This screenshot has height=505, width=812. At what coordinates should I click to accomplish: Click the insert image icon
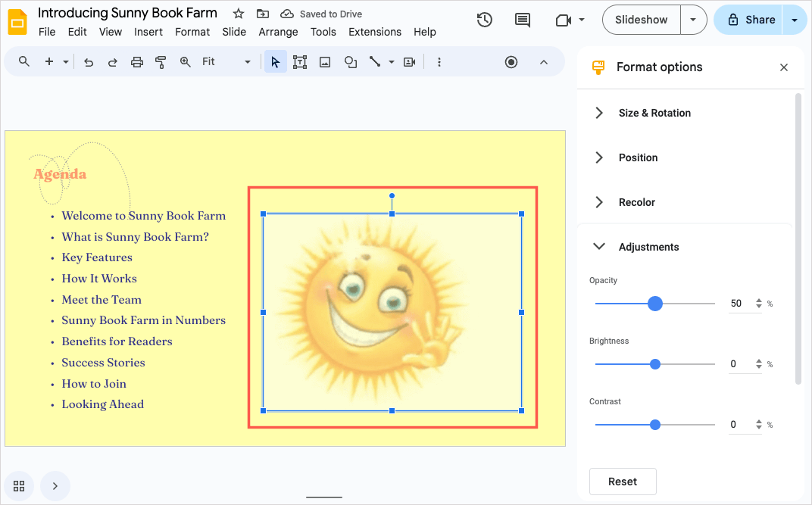click(325, 62)
